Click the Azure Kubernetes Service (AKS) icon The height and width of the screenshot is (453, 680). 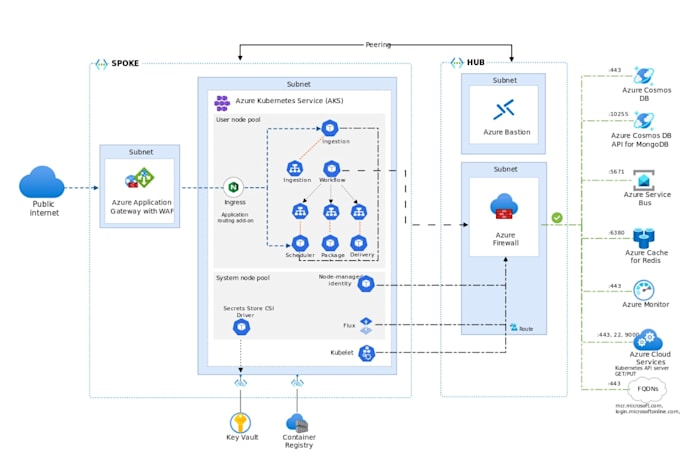coord(222,103)
